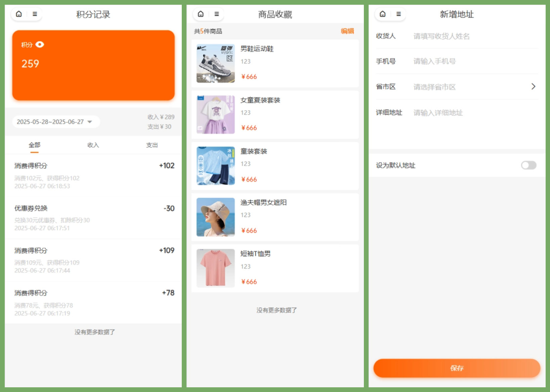Click 收货人 name input field

click(470, 36)
